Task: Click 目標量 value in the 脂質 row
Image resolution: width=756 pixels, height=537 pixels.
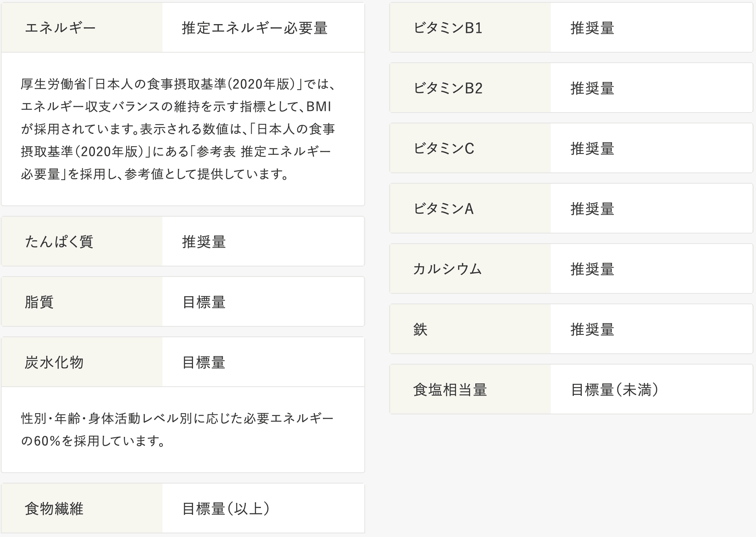Action: [x=204, y=302]
